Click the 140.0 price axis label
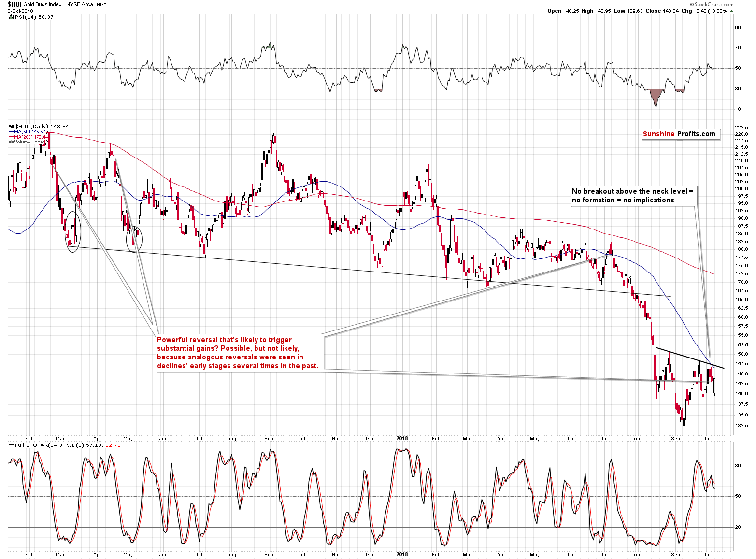Viewport: 756px width, 559px height. click(742, 394)
